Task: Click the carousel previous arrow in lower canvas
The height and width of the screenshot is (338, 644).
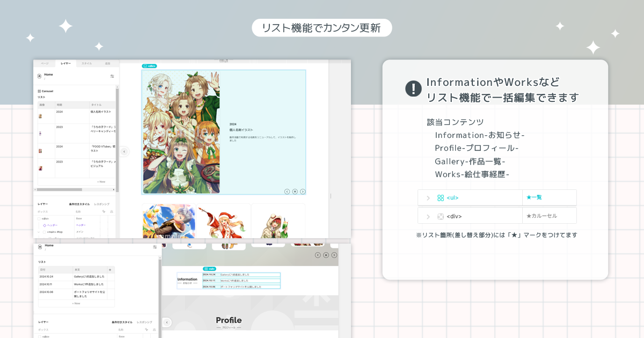Action: point(318,255)
